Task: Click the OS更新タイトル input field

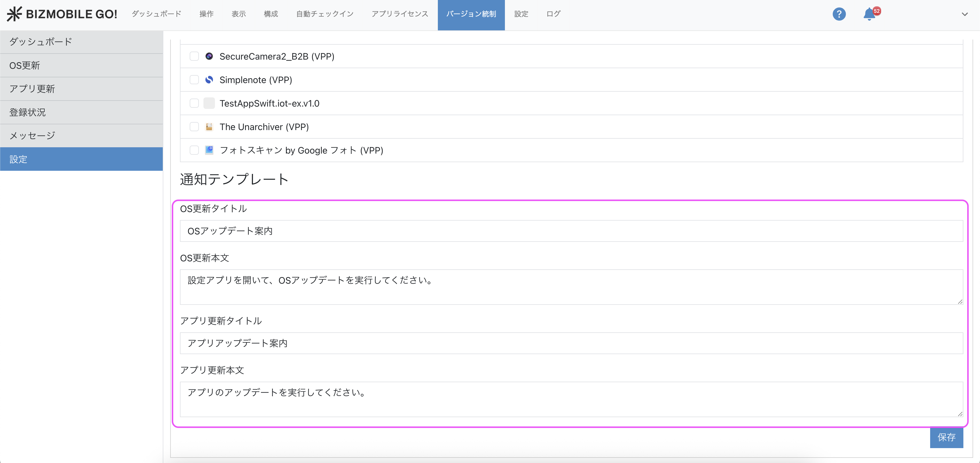Action: (x=571, y=231)
